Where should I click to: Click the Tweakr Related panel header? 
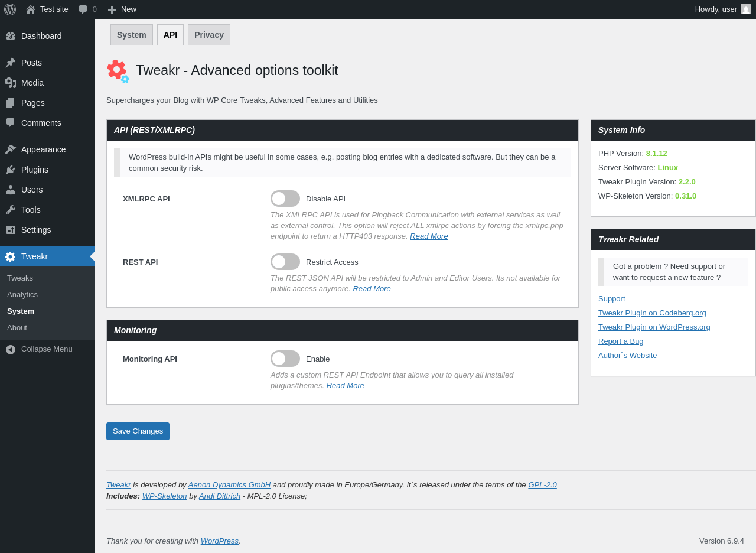[x=673, y=240]
